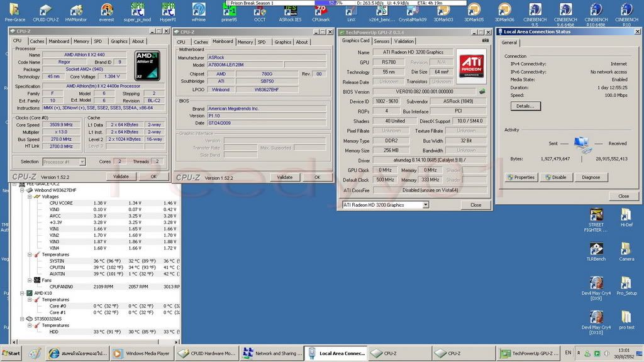This screenshot has height=362, width=644.
Task: Launch the CPUmark shortcut
Action: click(321, 13)
